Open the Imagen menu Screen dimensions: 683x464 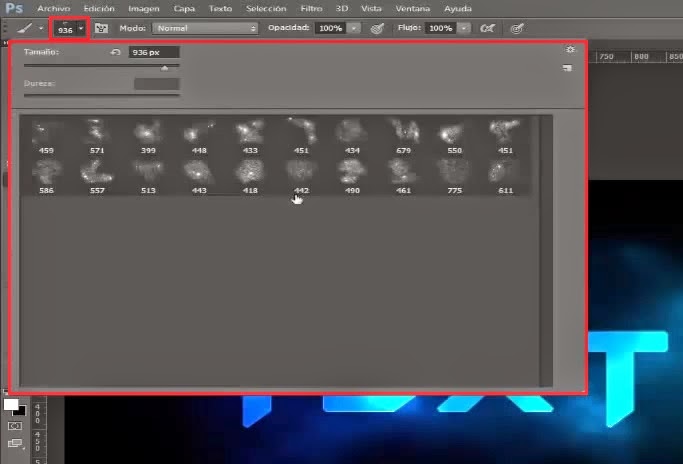144,8
